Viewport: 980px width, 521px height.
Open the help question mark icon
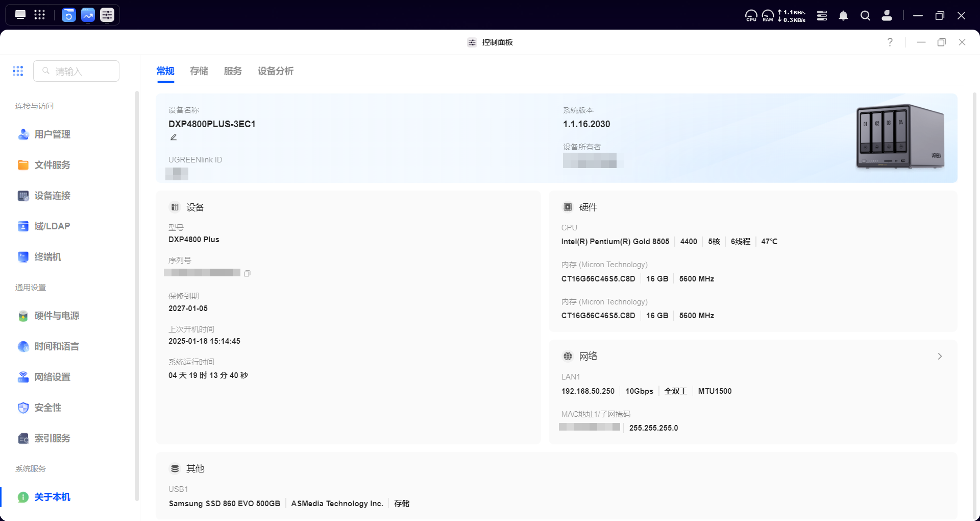(x=890, y=42)
